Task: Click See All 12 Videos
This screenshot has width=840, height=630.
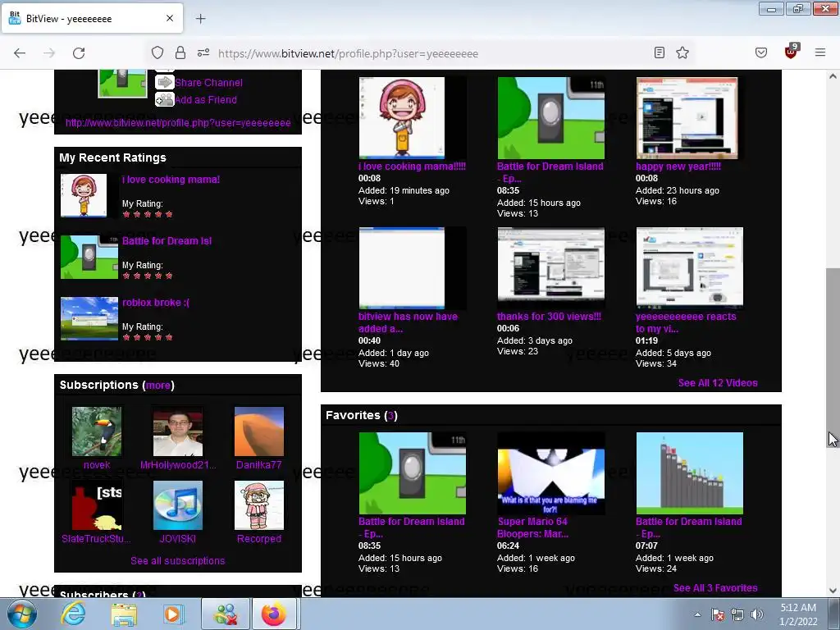Action: click(718, 383)
